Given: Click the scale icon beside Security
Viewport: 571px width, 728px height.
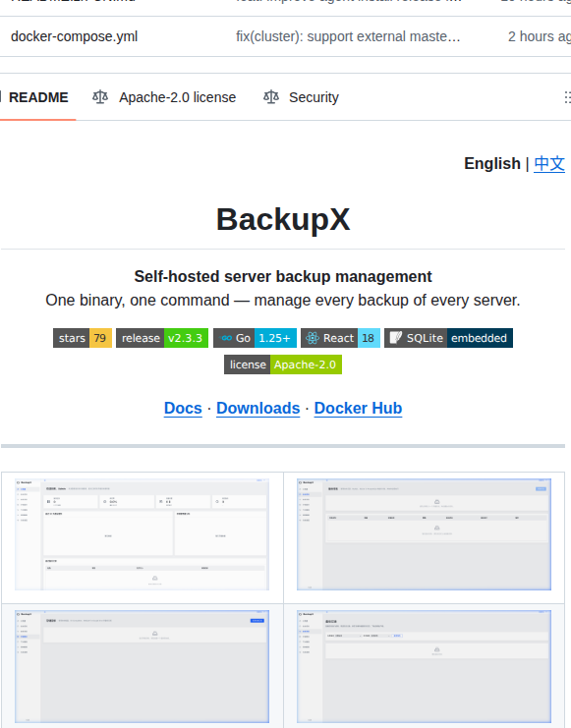Looking at the screenshot, I should [x=271, y=97].
